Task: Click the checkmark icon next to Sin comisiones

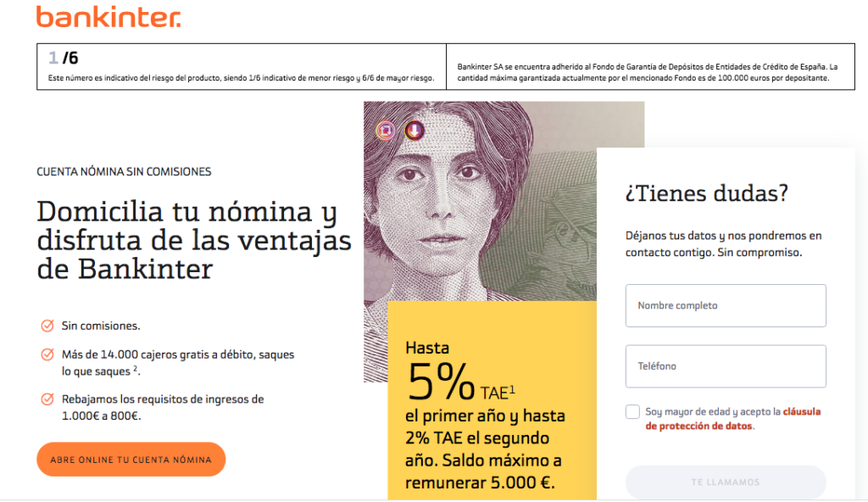Action: pos(47,326)
